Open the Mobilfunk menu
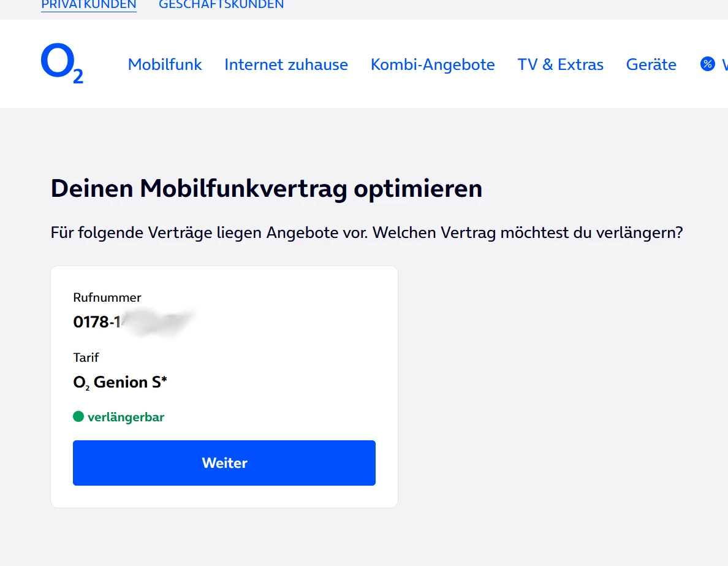 [165, 64]
